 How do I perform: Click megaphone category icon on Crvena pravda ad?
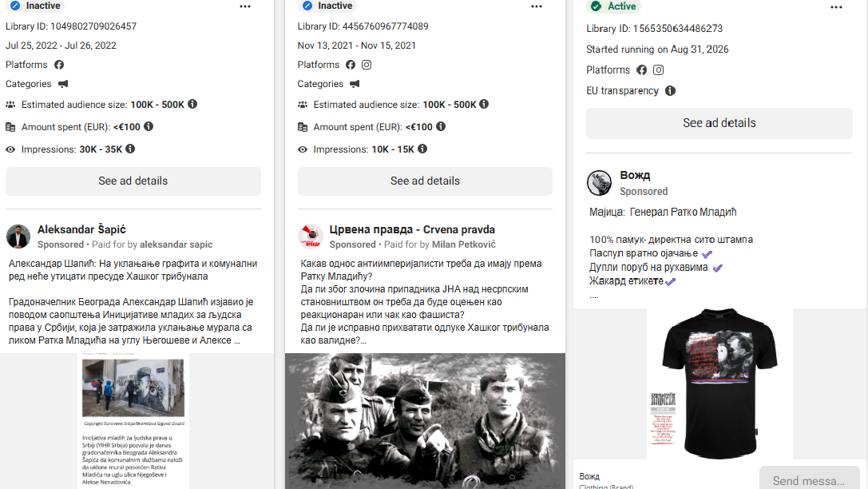coord(355,84)
